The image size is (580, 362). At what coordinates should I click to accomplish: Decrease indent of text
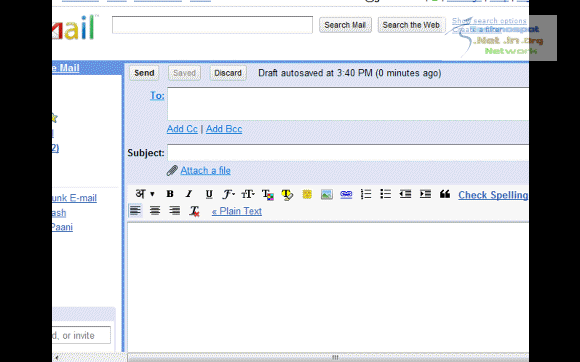pyautogui.click(x=405, y=194)
